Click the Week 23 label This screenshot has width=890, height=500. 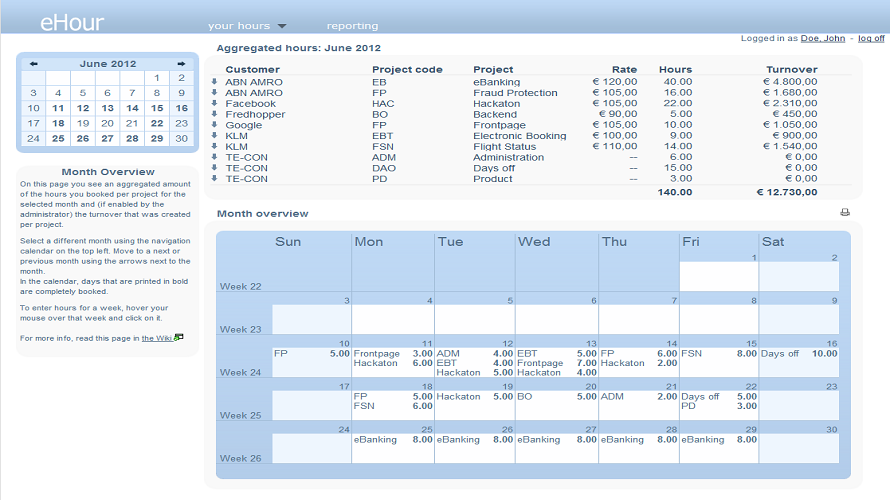241,330
